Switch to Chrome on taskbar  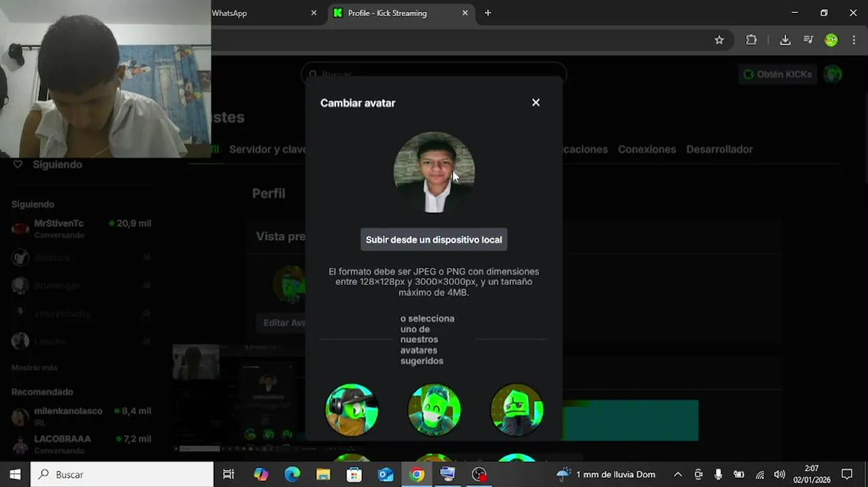(416, 474)
